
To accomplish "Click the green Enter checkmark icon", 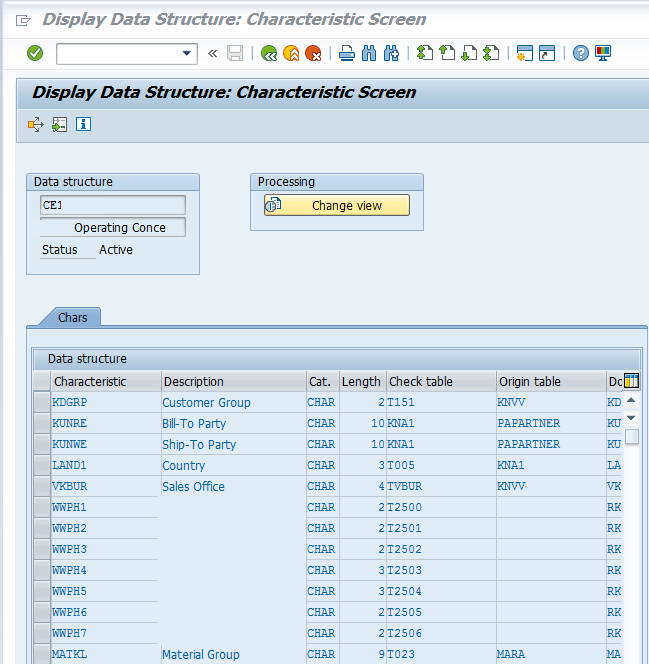I will (x=35, y=53).
